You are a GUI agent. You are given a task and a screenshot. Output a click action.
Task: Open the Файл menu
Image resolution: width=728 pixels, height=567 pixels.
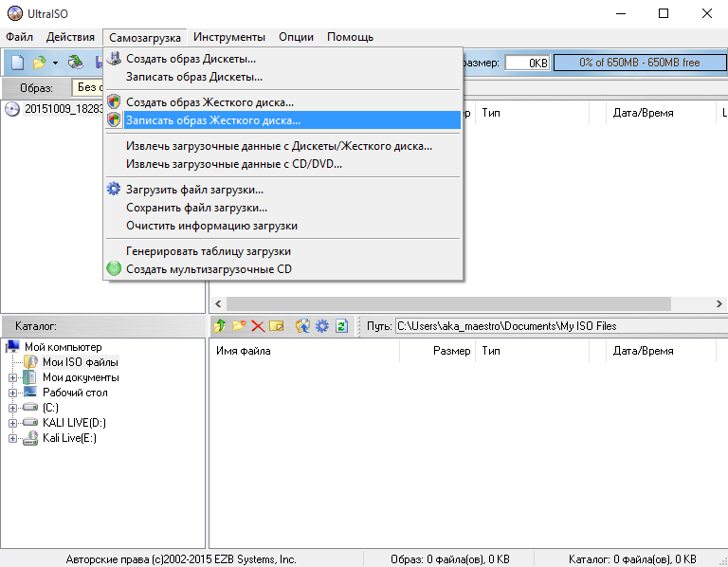pyautogui.click(x=20, y=37)
